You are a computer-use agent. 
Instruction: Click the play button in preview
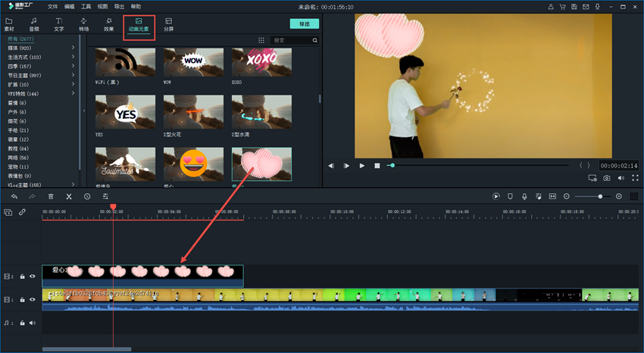(362, 165)
